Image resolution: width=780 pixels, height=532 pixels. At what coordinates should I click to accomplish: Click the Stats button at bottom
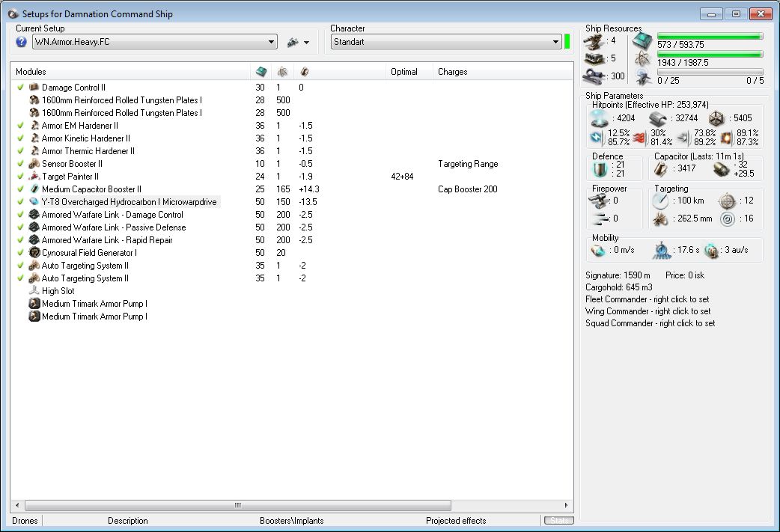click(558, 521)
